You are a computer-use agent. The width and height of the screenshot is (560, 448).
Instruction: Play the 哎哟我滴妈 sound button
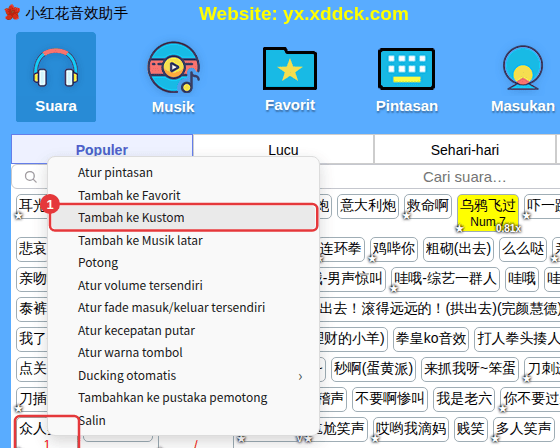[x=411, y=428]
